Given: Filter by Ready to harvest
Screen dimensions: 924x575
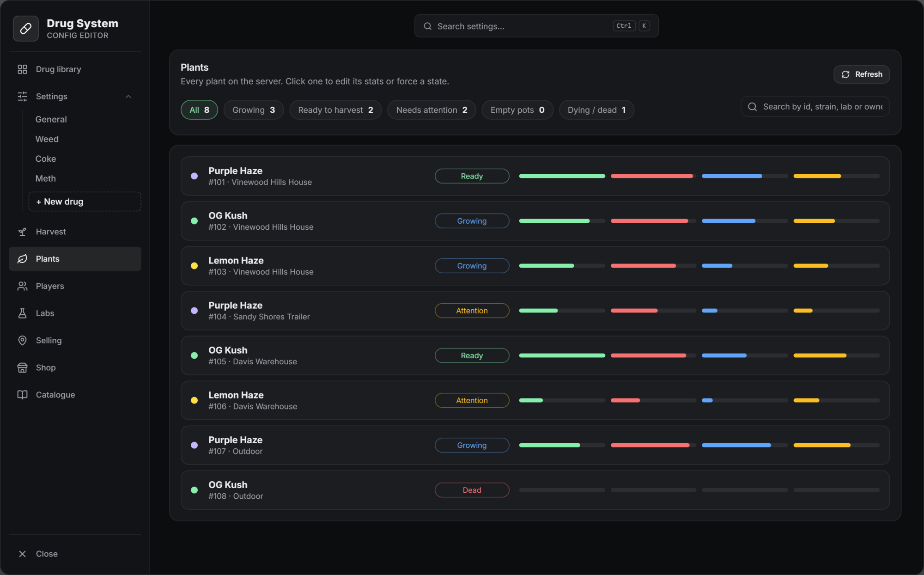Looking at the screenshot, I should pos(335,110).
